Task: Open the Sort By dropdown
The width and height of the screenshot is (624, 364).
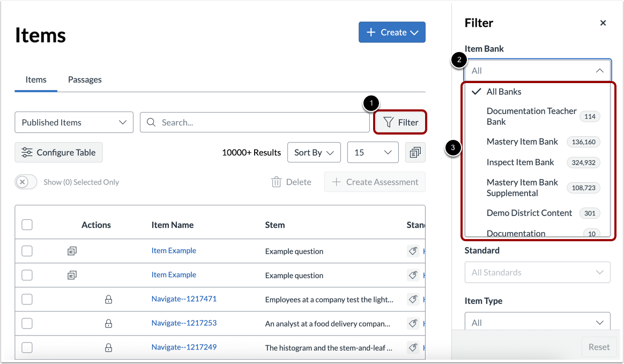Action: click(314, 152)
